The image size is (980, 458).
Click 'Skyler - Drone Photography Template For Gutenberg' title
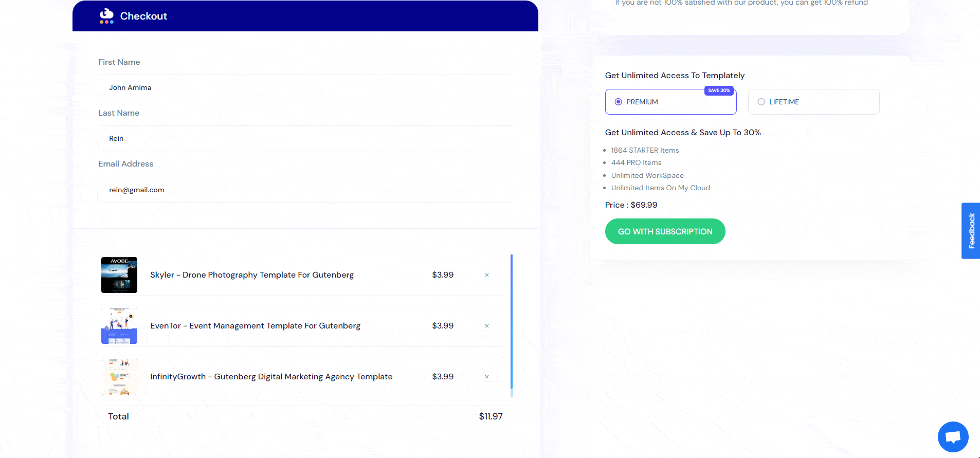tap(252, 275)
